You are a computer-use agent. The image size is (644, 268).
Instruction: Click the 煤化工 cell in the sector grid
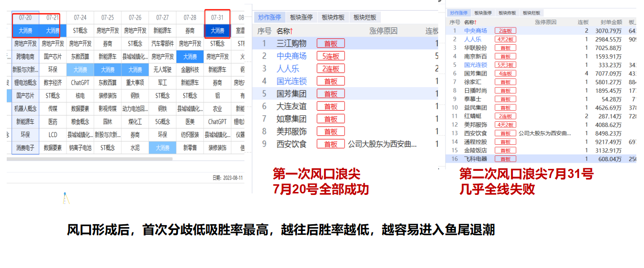(135, 122)
